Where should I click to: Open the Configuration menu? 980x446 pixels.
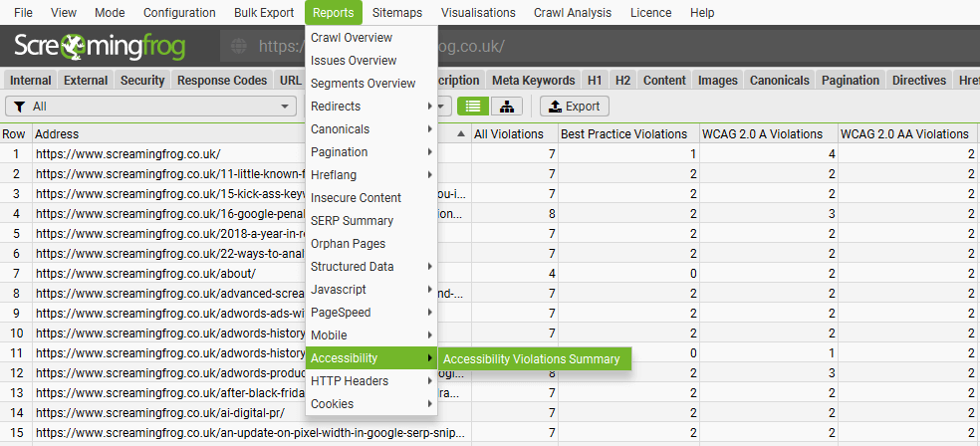click(x=179, y=13)
